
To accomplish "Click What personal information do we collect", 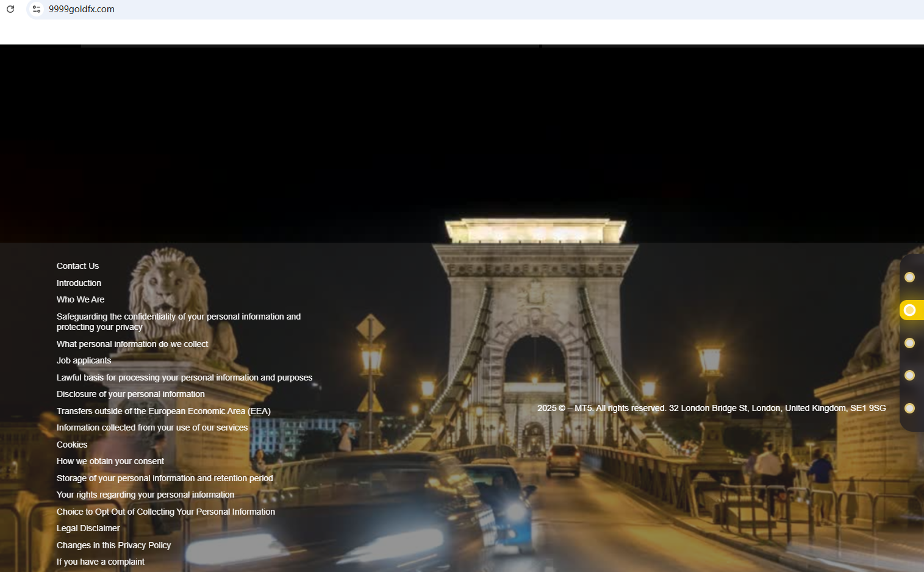I will pyautogui.click(x=132, y=344).
